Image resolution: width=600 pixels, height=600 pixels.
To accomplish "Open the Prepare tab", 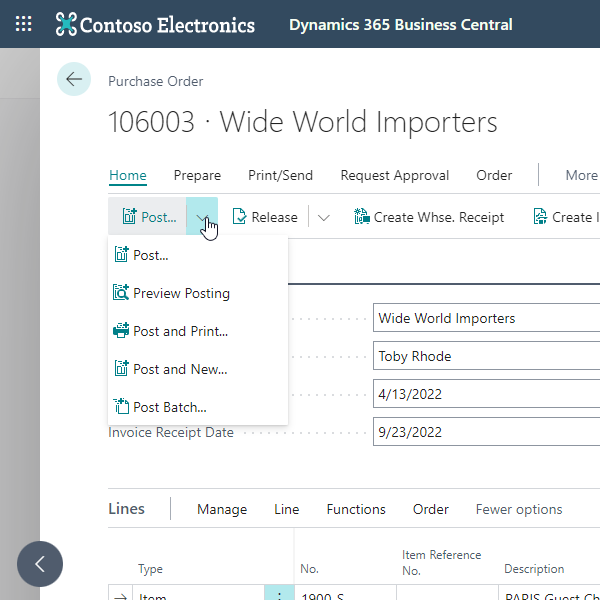I will [x=197, y=175].
